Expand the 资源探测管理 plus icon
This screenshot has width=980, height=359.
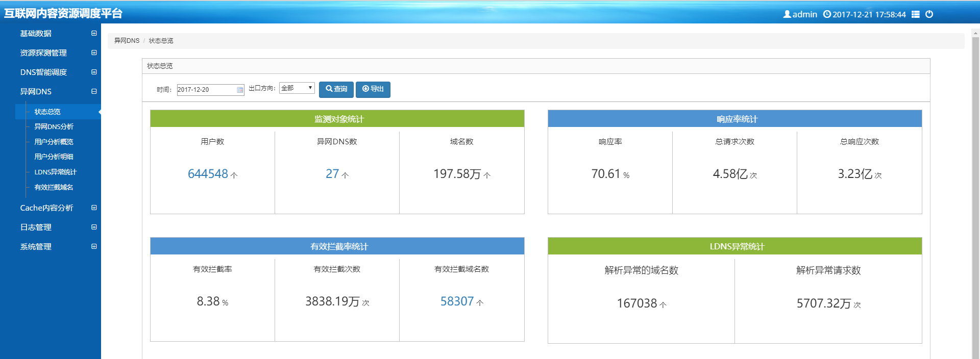[x=94, y=53]
